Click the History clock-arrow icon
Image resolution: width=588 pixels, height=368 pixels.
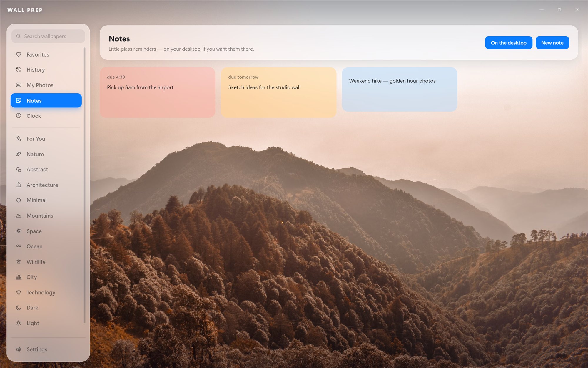[x=19, y=69]
